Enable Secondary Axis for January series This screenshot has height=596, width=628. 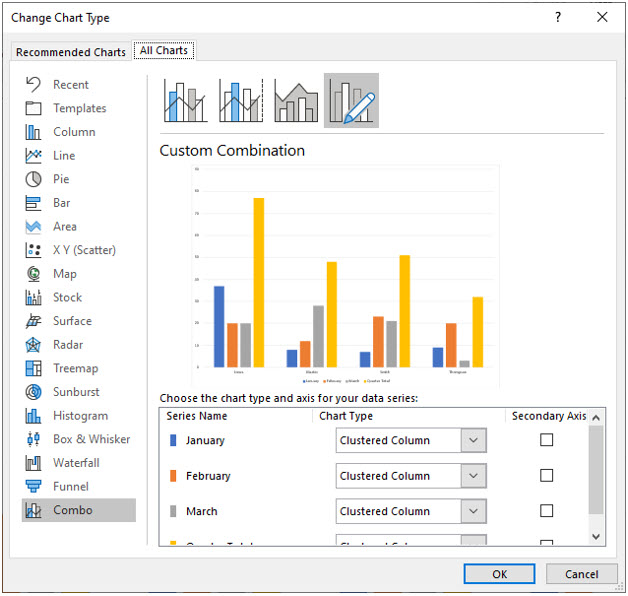click(546, 440)
